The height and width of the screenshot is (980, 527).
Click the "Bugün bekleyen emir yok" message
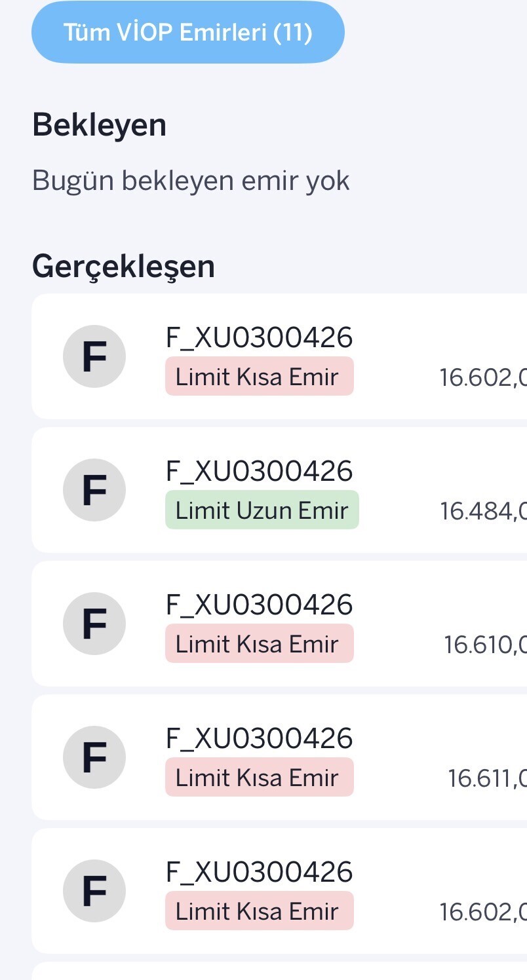click(x=191, y=181)
